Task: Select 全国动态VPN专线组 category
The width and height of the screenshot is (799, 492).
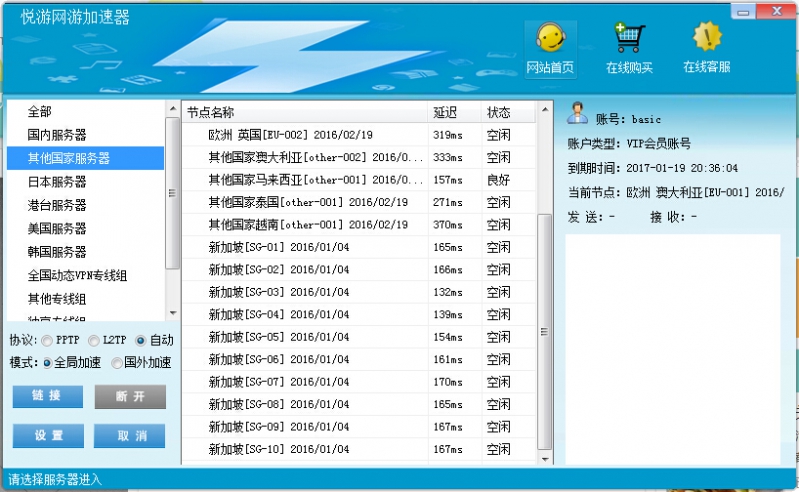Action: [x=86, y=276]
